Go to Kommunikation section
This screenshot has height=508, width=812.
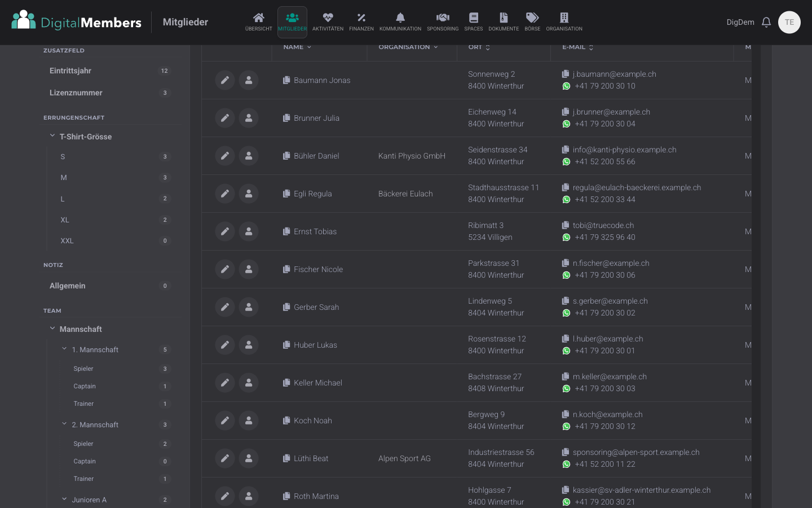400,22
